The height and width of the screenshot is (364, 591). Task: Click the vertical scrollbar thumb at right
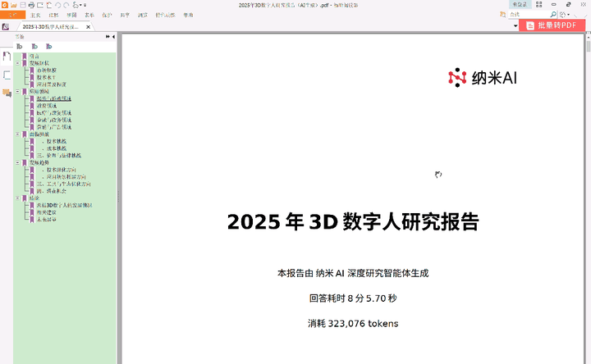coord(589,47)
